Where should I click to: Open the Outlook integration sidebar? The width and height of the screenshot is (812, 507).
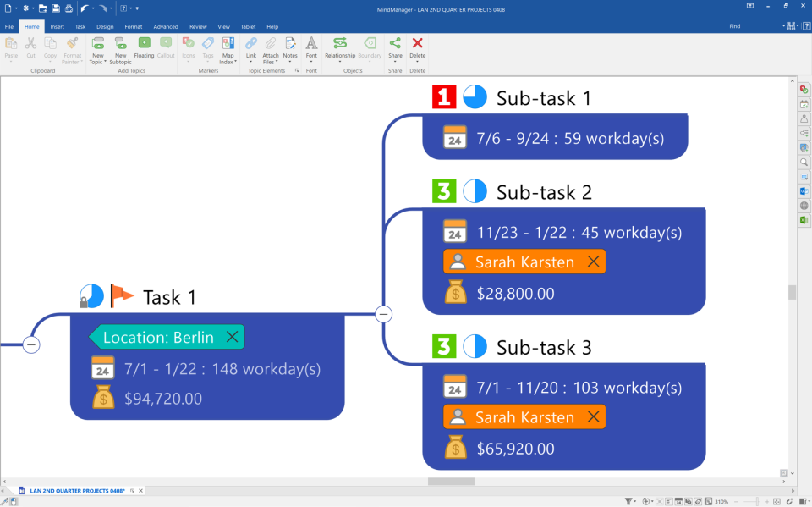804,190
